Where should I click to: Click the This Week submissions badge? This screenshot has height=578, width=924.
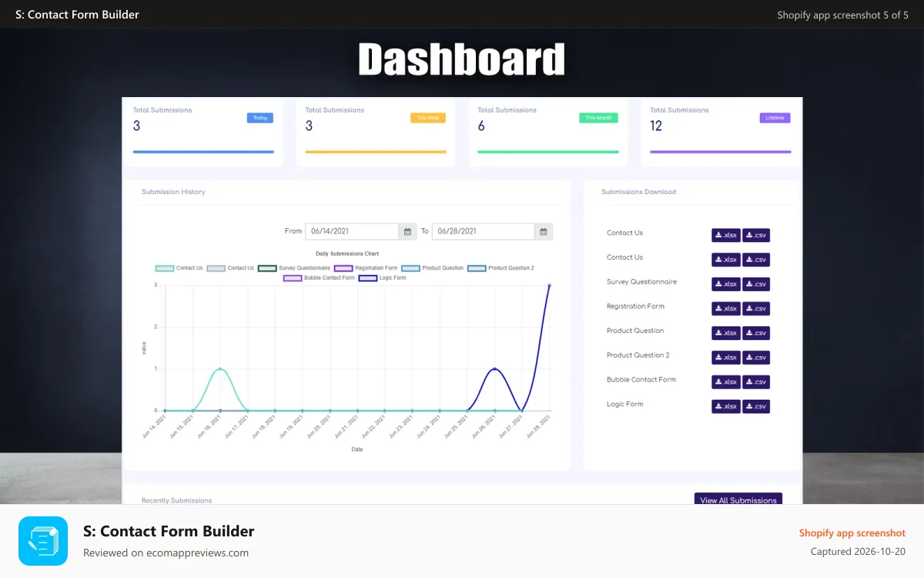click(x=428, y=118)
